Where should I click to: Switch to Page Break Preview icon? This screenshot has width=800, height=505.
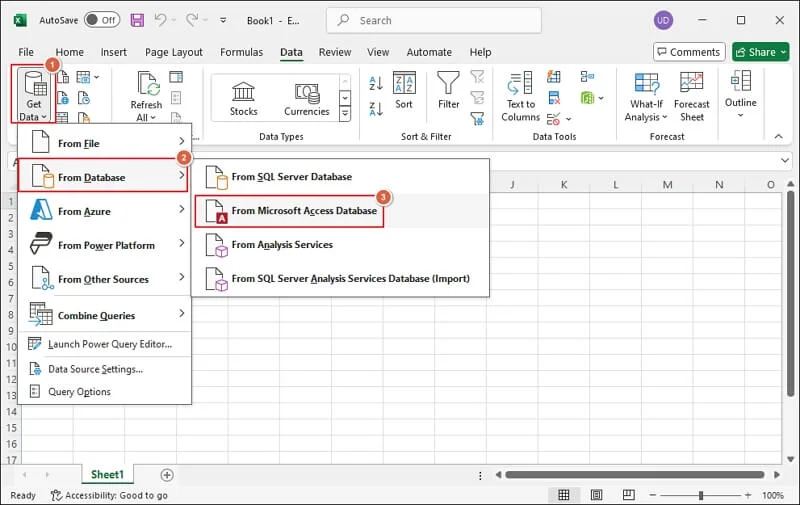coord(629,495)
